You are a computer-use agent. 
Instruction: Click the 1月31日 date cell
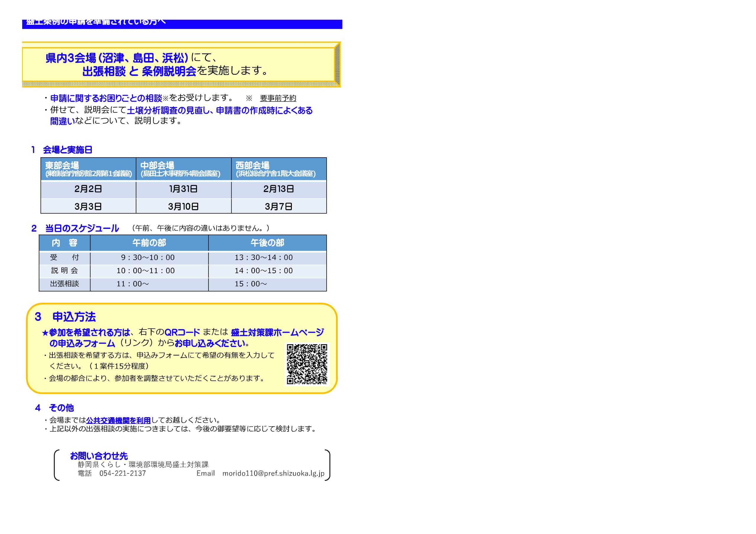coord(183,189)
